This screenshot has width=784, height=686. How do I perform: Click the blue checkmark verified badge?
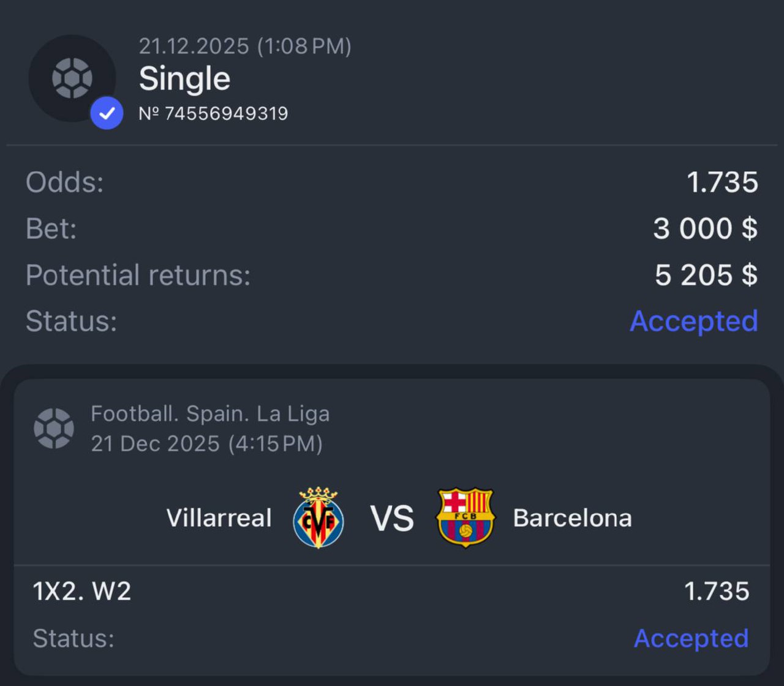(107, 113)
